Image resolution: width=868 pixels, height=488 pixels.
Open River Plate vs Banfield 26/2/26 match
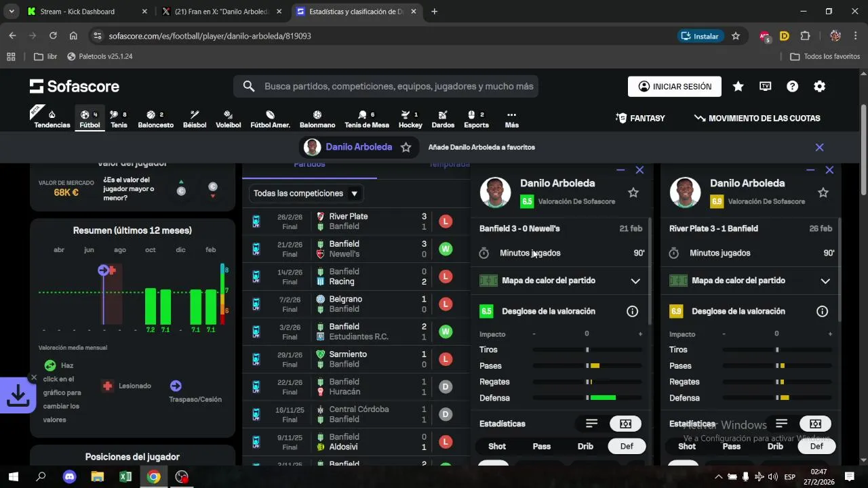(x=355, y=221)
